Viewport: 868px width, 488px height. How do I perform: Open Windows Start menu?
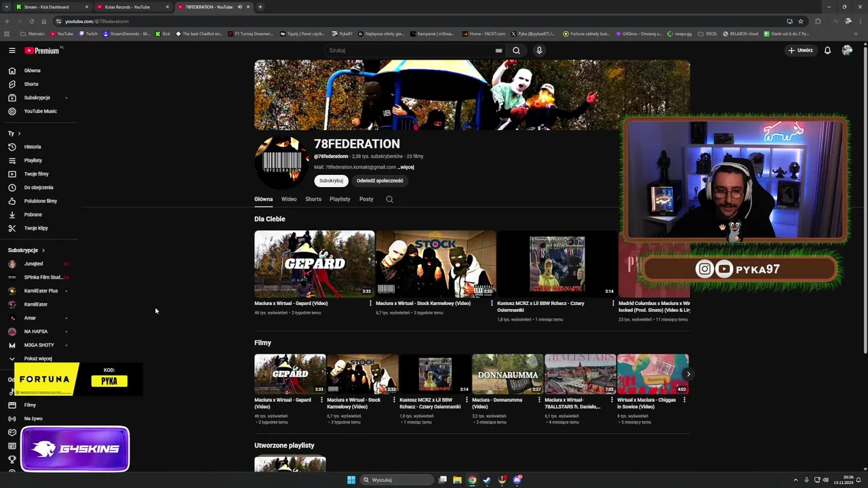(x=351, y=480)
